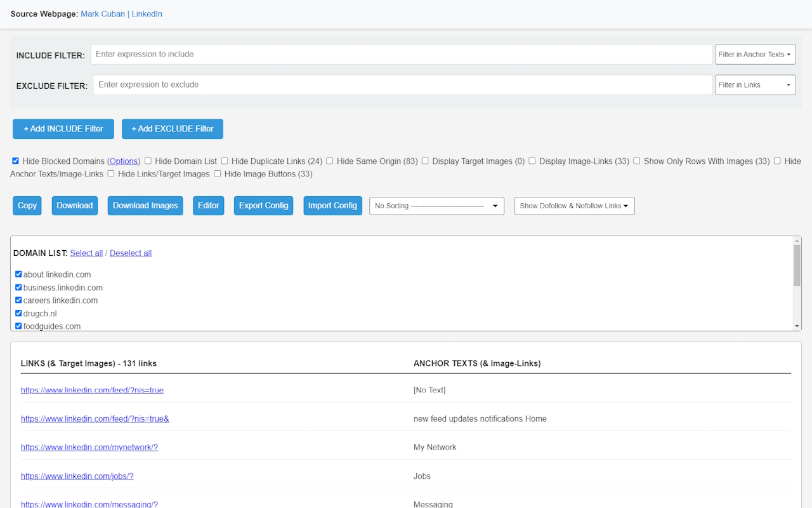Click the Download Images button
The width and height of the screenshot is (812, 508).
click(145, 206)
